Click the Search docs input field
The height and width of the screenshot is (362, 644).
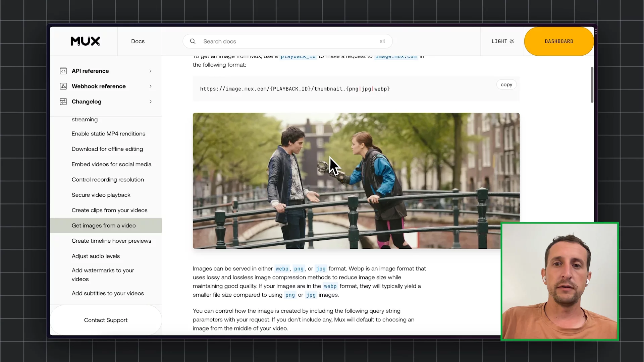(x=287, y=41)
